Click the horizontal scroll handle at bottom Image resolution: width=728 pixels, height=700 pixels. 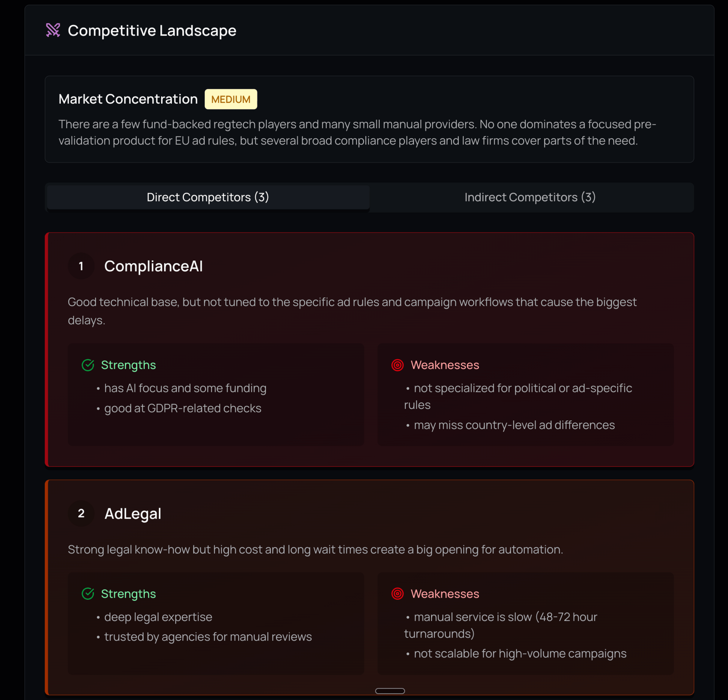(x=390, y=691)
